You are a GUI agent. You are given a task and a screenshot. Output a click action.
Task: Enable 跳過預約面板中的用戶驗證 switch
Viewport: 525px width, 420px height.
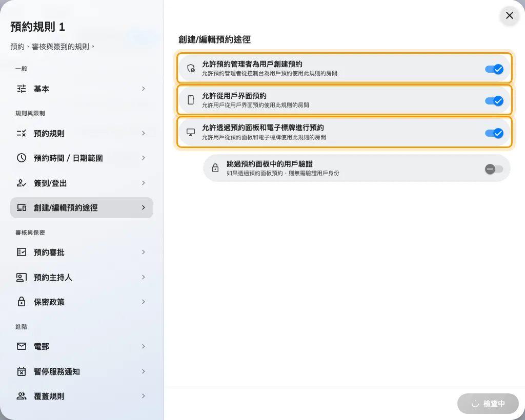click(x=494, y=169)
